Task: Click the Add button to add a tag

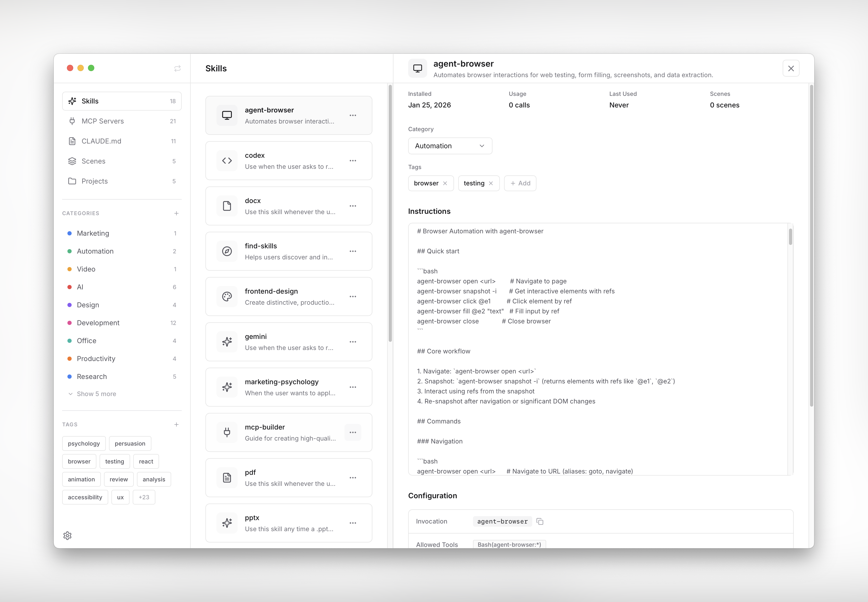Action: 520,183
